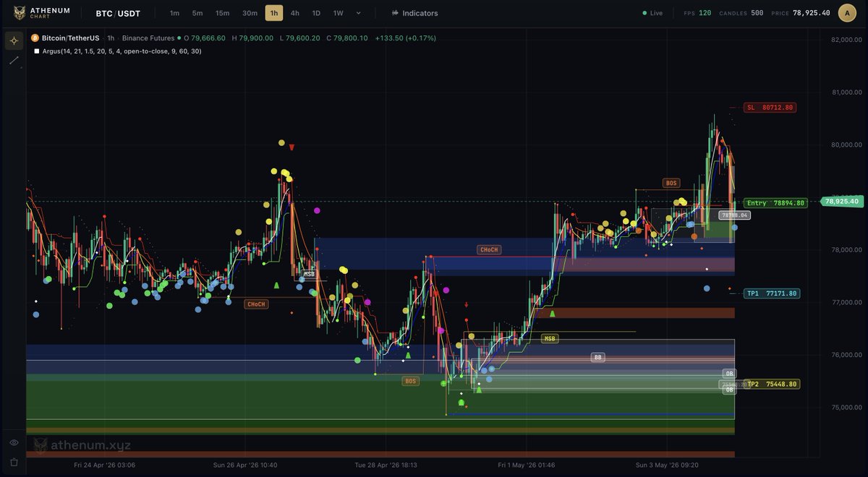Click the current price tag 78,925.40 on axis
The height and width of the screenshot is (477, 868).
click(x=842, y=201)
